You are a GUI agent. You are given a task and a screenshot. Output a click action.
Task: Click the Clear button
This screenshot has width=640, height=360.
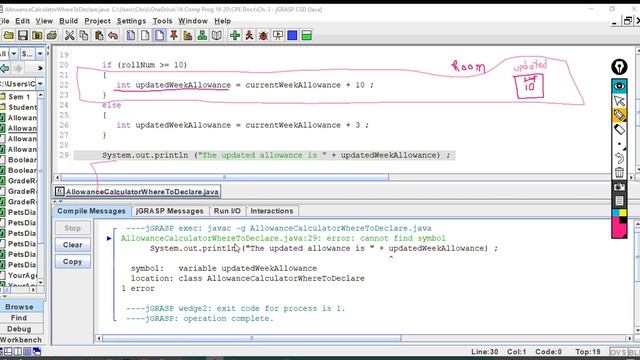(x=72, y=245)
